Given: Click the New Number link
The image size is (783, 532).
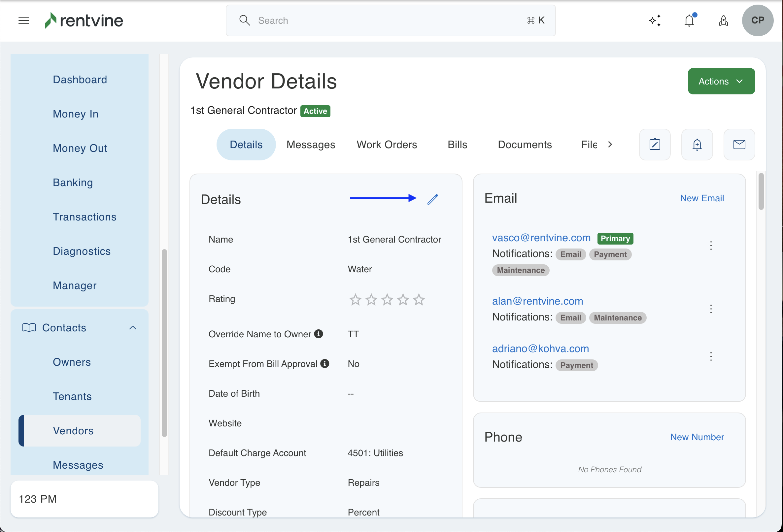Looking at the screenshot, I should (x=697, y=437).
